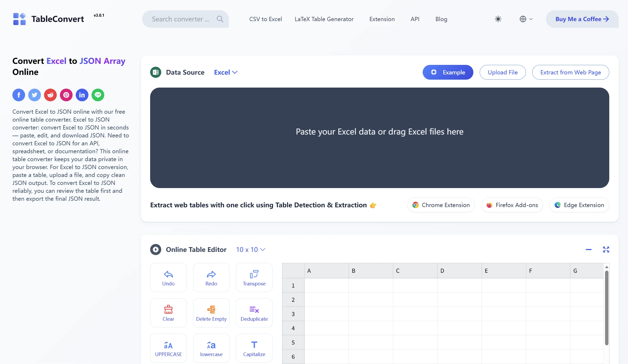Visit the Blog
Screen dimensions: 628x364
tap(441, 19)
